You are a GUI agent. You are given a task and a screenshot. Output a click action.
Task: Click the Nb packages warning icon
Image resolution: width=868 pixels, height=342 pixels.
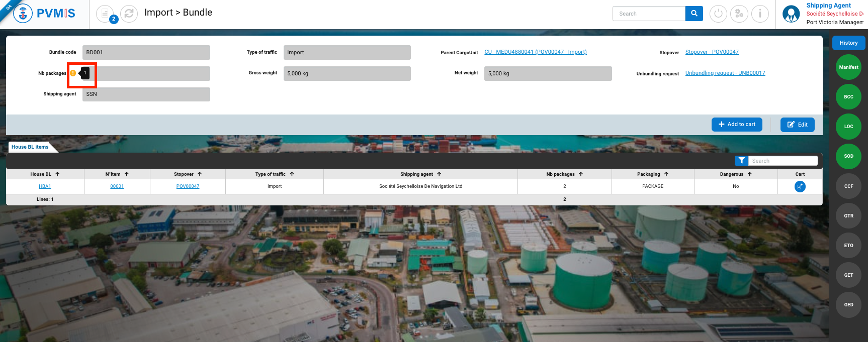click(73, 73)
